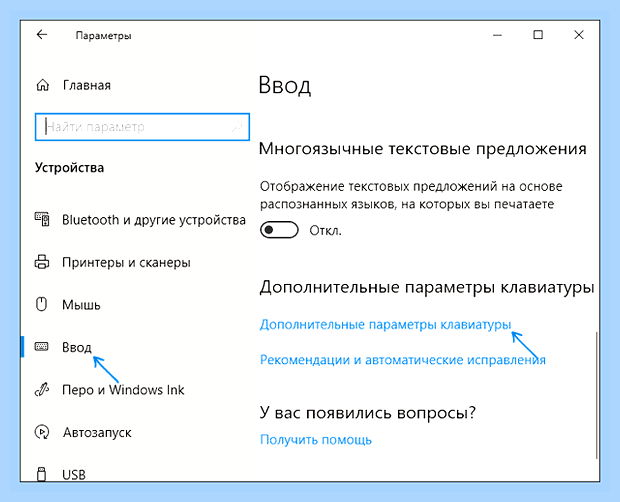Viewport: 620px width, 502px height.
Task: Click the pen icon beside Перо и Windows Ink
Action: point(42,389)
